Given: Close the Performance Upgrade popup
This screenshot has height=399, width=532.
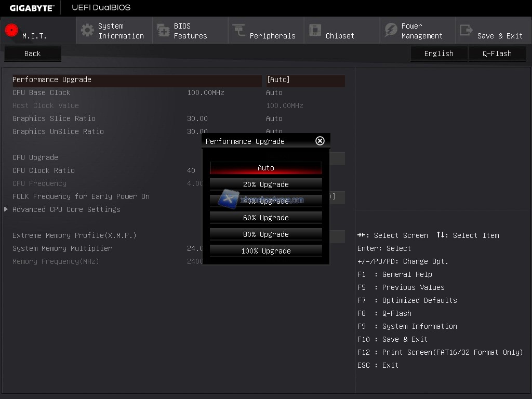Looking at the screenshot, I should 320,141.
